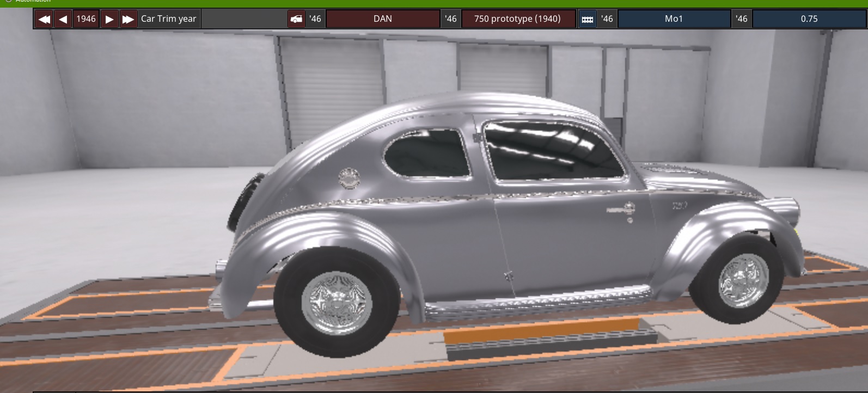Click the fast-forward year double arrow
Screen dimensions: 868x393
128,19
